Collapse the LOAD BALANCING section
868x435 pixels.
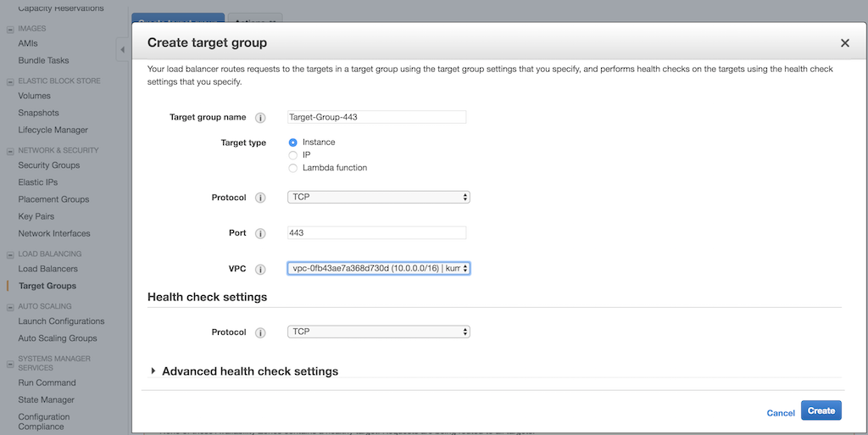click(x=10, y=254)
